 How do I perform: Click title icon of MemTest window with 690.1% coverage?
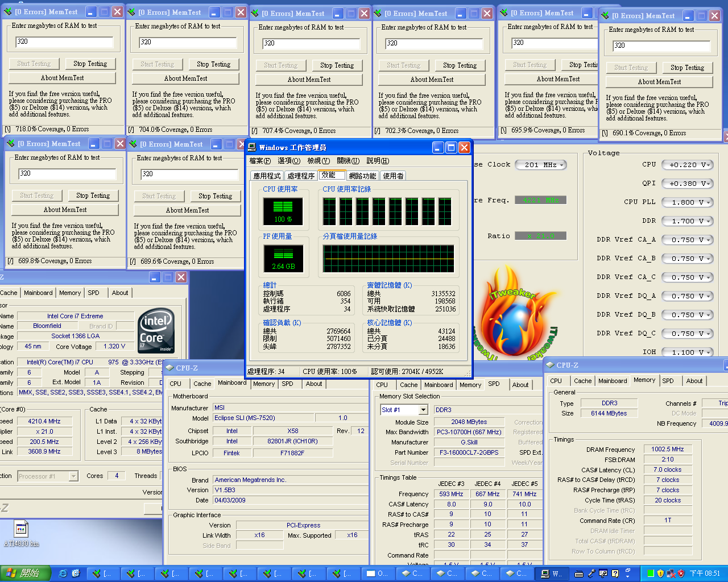pos(606,15)
